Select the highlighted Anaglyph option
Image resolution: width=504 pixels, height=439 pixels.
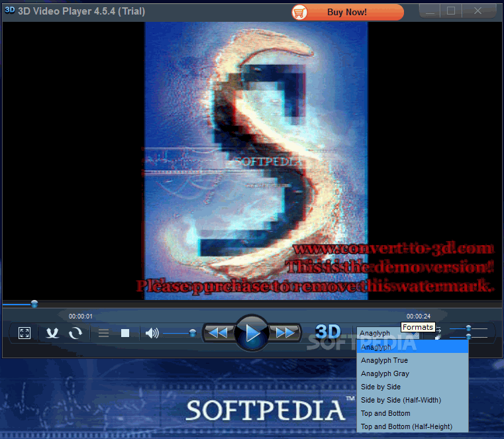(413, 347)
